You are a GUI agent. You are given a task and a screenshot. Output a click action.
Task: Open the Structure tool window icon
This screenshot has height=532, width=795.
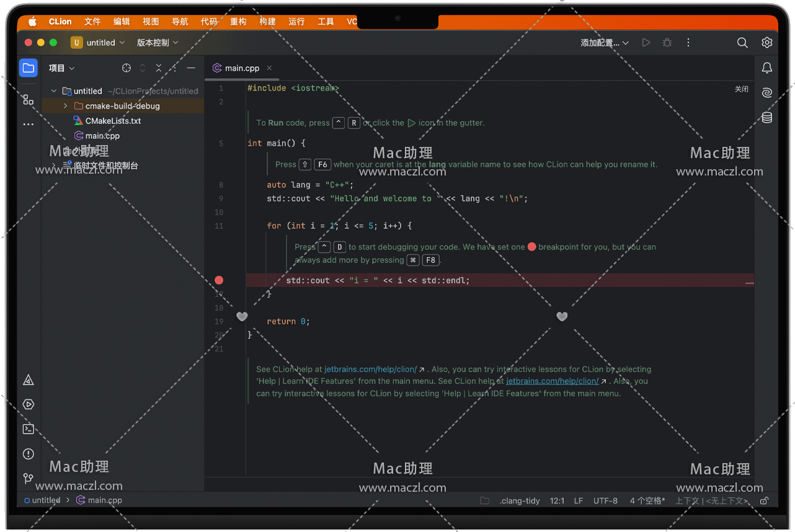point(29,99)
